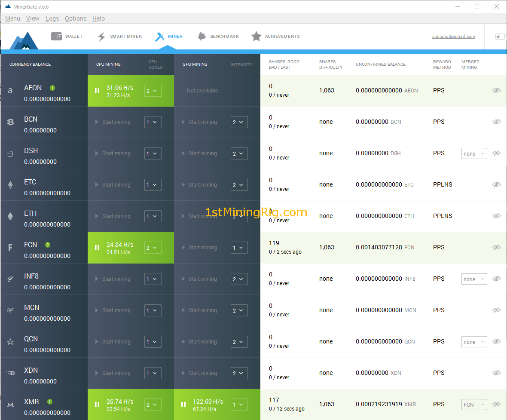Click the BCN currency icon
The height and width of the screenshot is (420, 507).
(10, 122)
